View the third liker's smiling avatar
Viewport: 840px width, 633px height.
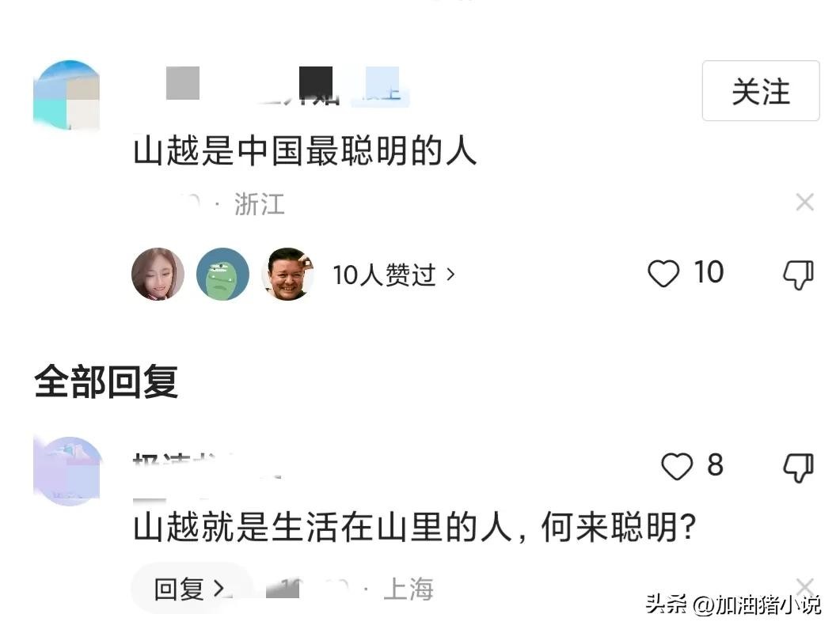287,275
